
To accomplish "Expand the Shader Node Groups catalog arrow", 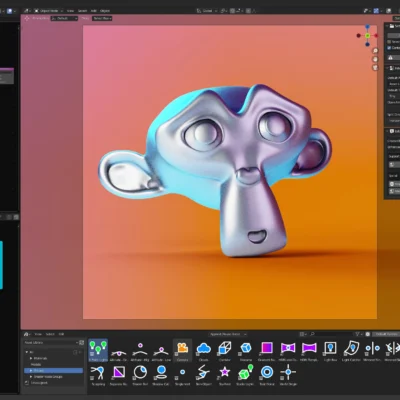I will (x=31, y=377).
